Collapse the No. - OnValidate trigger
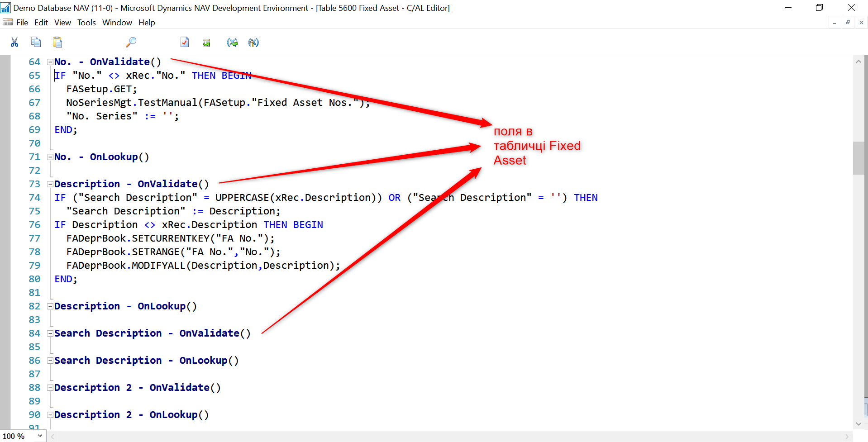The height and width of the screenshot is (442, 868). point(50,62)
